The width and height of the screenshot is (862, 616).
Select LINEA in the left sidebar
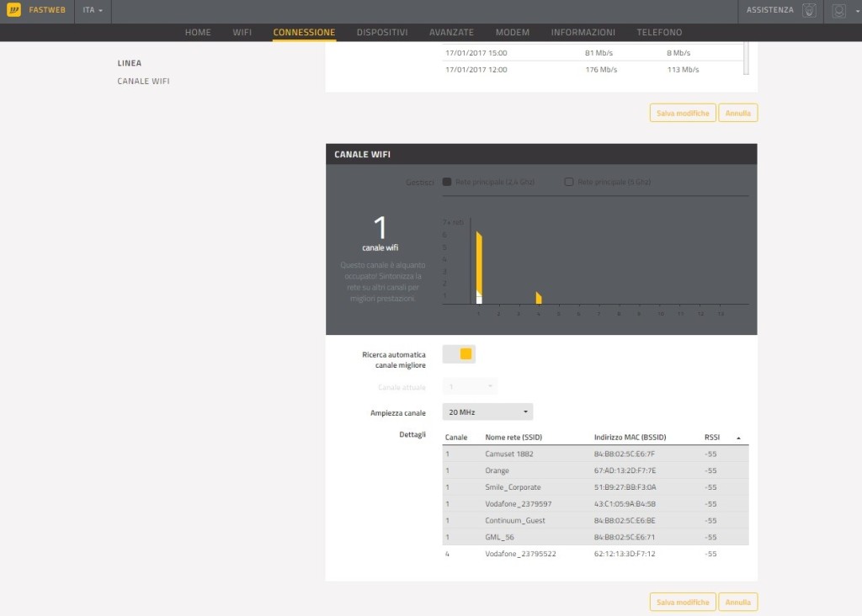[130, 63]
